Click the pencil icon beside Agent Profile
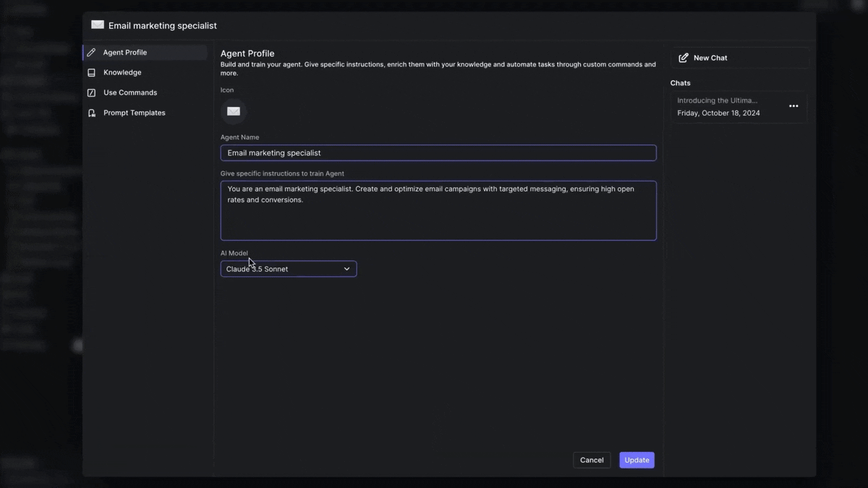The image size is (868, 488). click(x=91, y=52)
